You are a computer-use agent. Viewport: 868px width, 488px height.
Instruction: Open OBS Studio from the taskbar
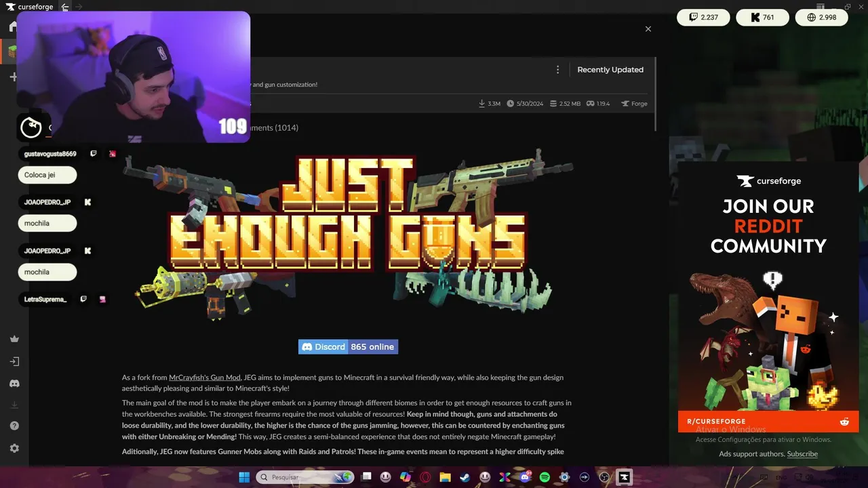(x=604, y=477)
